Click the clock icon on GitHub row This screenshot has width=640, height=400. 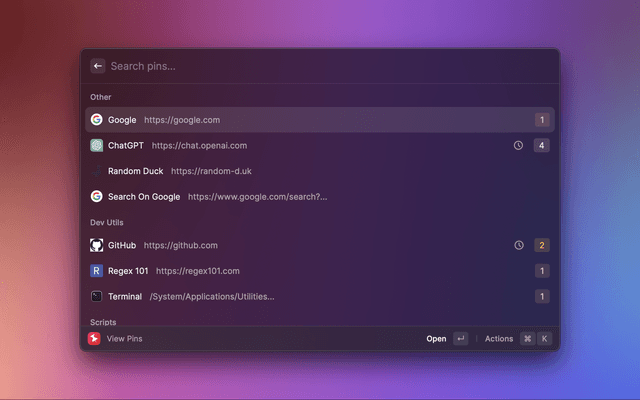[518, 245]
